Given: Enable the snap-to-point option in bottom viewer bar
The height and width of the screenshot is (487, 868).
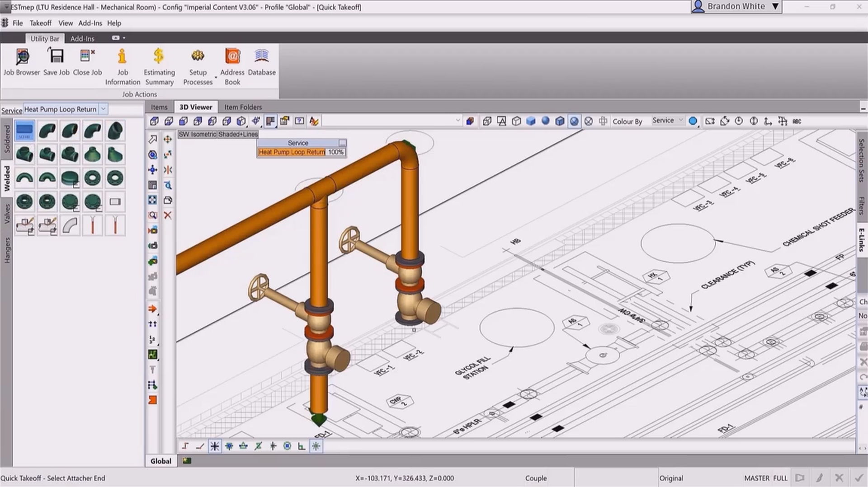Looking at the screenshot, I should 229,446.
